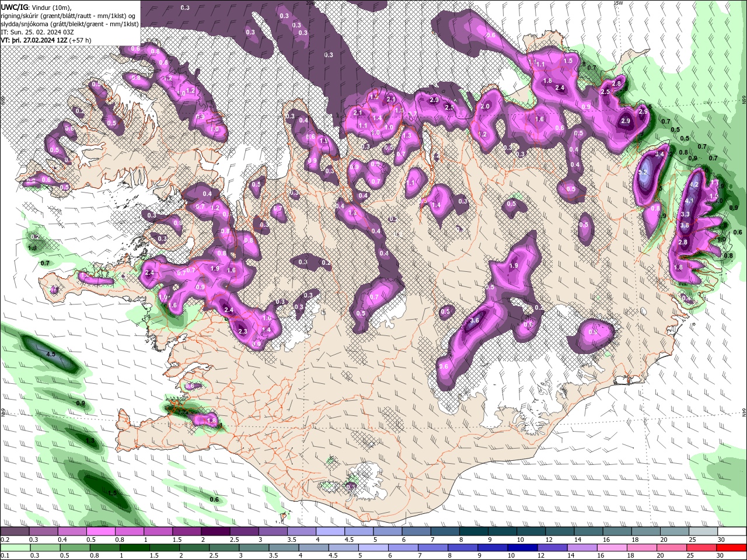Click the '0.2' label on the snow legend
The width and height of the screenshot is (747, 560).
pyautogui.click(x=5, y=540)
